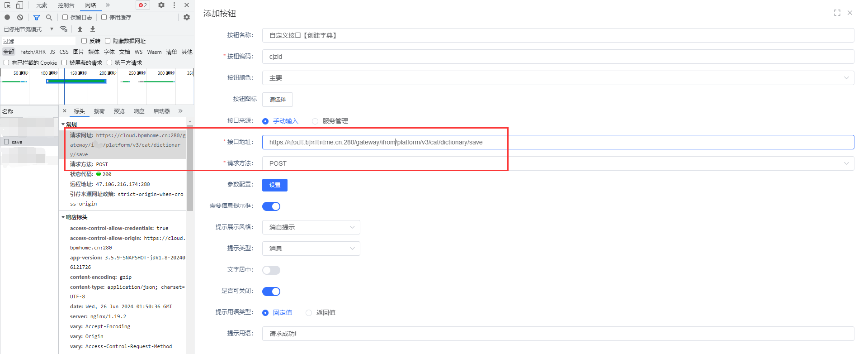Select the 服务管理 radio option
Image resolution: width=868 pixels, height=354 pixels.
[x=315, y=121]
